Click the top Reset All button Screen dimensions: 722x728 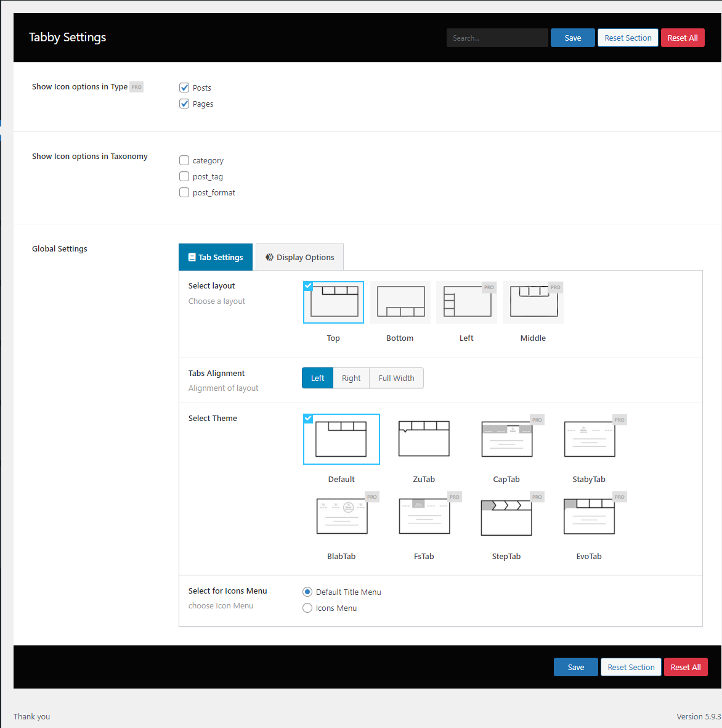point(683,38)
